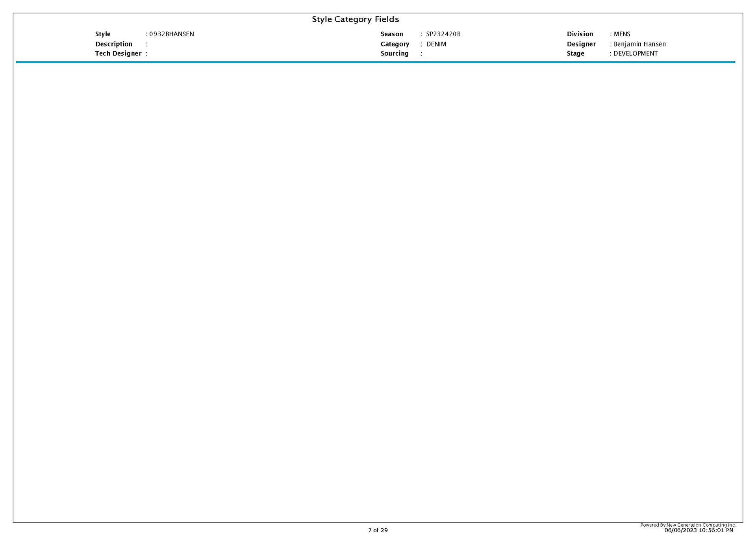Click the Style field label
This screenshot has width=756, height=535.
(x=103, y=34)
